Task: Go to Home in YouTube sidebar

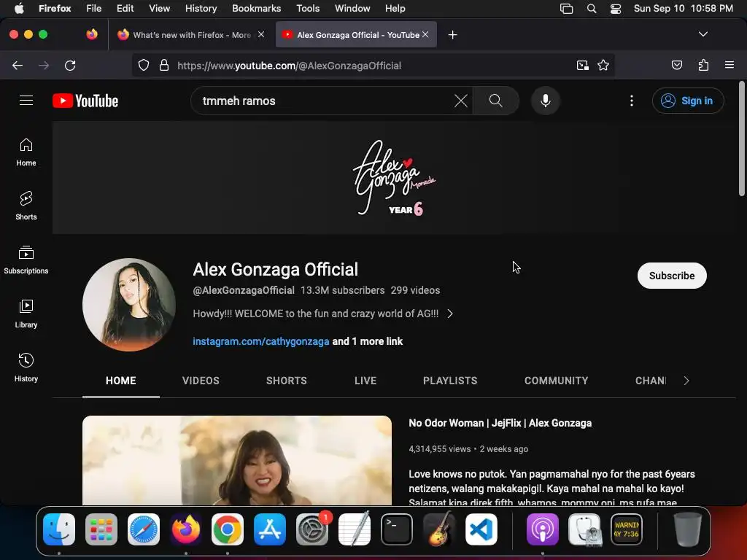Action: pyautogui.click(x=26, y=152)
